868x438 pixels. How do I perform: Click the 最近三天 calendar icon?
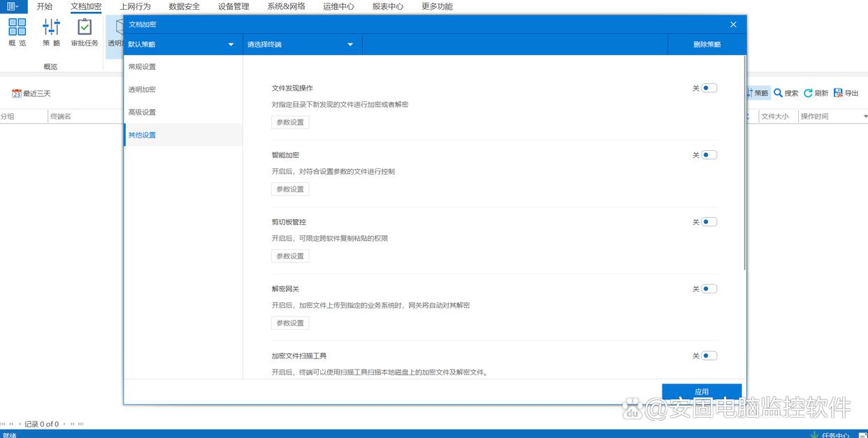point(17,94)
